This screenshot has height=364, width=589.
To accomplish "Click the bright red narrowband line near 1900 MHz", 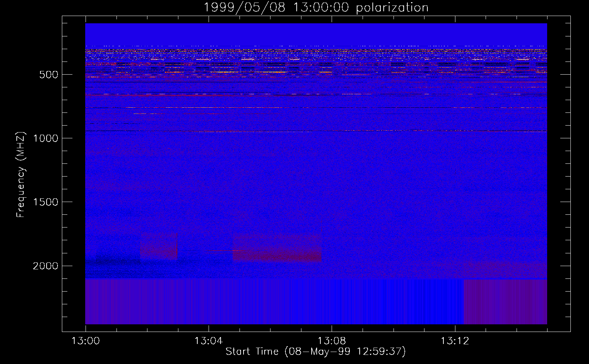I will [226, 250].
